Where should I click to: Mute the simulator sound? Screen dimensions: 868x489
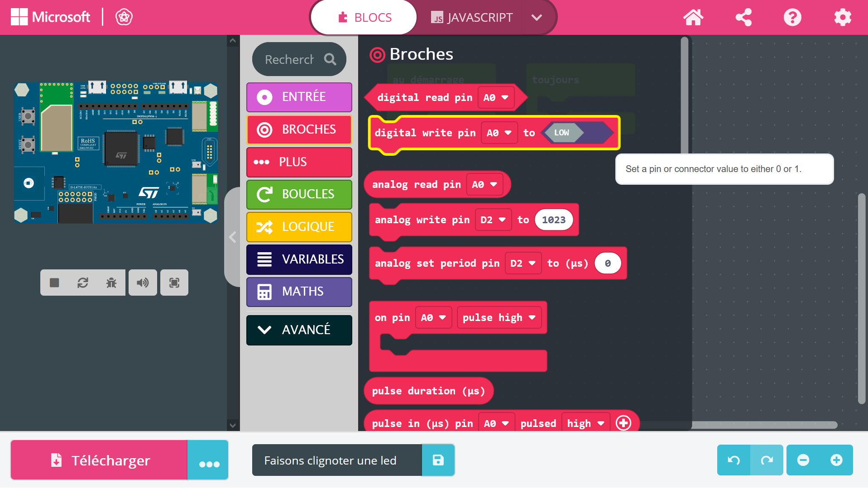tap(143, 283)
